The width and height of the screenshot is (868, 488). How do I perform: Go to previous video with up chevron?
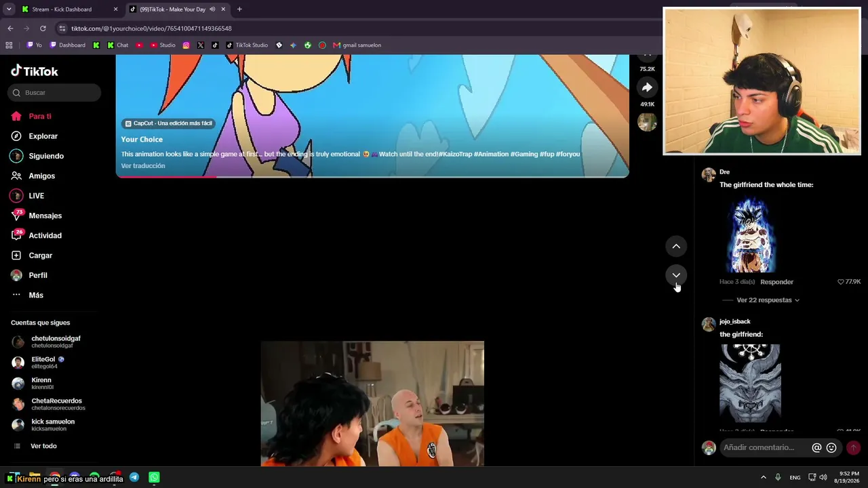click(676, 246)
